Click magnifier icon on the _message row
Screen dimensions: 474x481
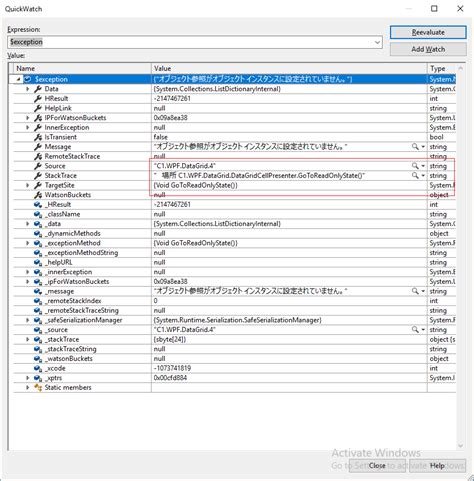click(415, 291)
